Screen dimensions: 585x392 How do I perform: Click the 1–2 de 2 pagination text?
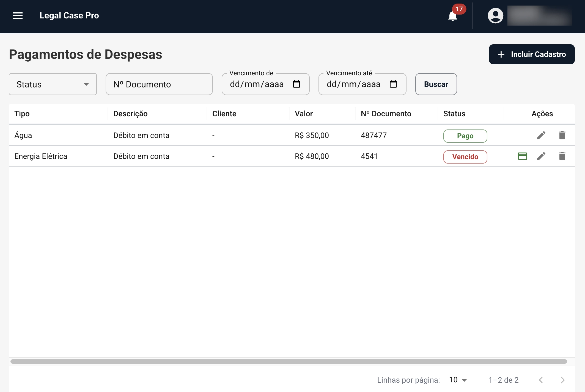(x=503, y=380)
